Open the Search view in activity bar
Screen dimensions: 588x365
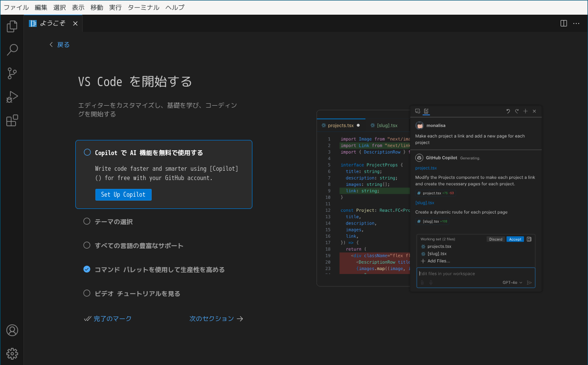coord(12,49)
